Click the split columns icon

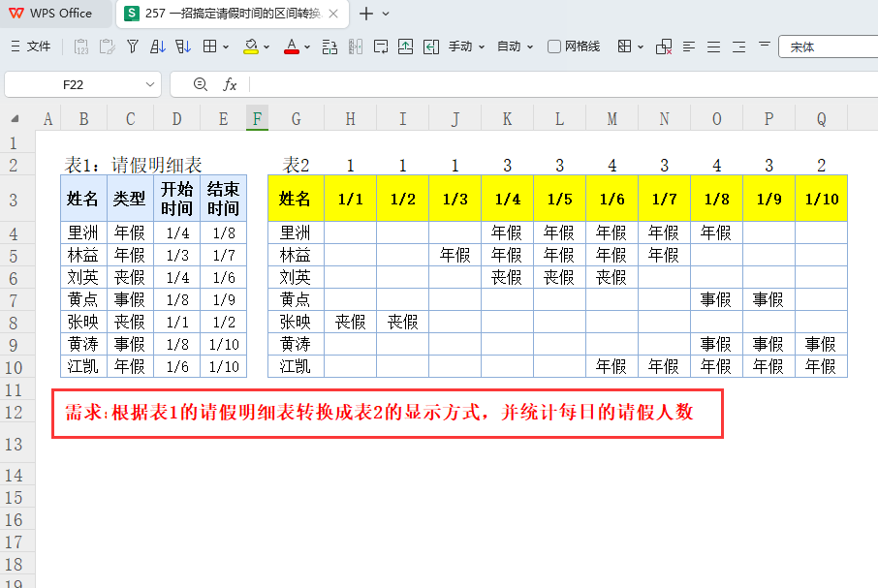click(x=355, y=46)
